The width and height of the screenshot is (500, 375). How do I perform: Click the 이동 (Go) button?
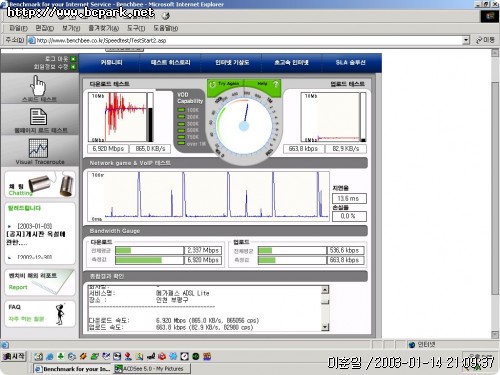pyautogui.click(x=485, y=40)
